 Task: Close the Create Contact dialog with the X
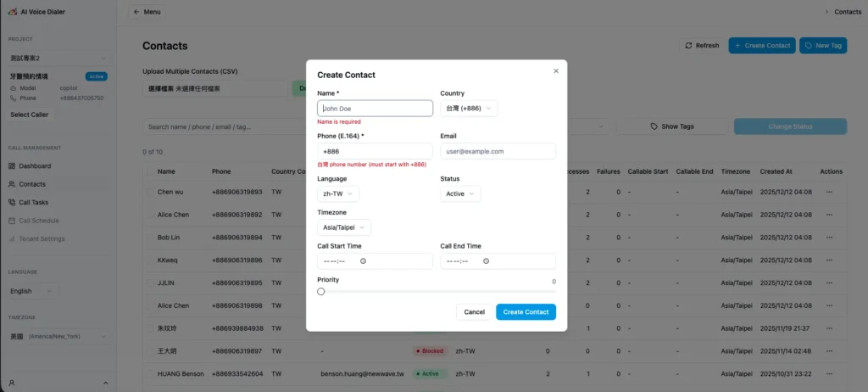[556, 71]
